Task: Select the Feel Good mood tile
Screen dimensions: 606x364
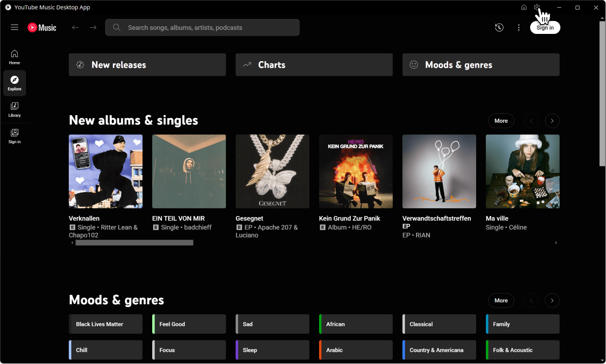Action: [x=189, y=324]
